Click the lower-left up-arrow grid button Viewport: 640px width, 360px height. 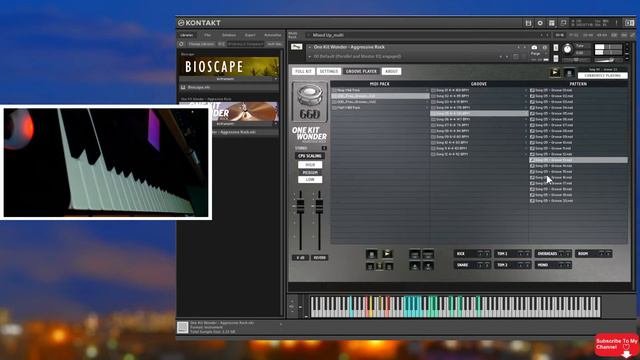click(x=415, y=266)
